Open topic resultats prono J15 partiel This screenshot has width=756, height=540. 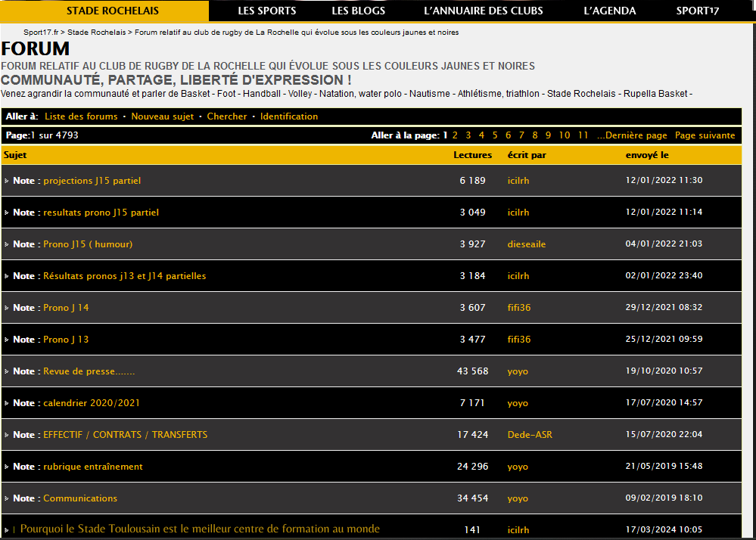pyautogui.click(x=101, y=213)
